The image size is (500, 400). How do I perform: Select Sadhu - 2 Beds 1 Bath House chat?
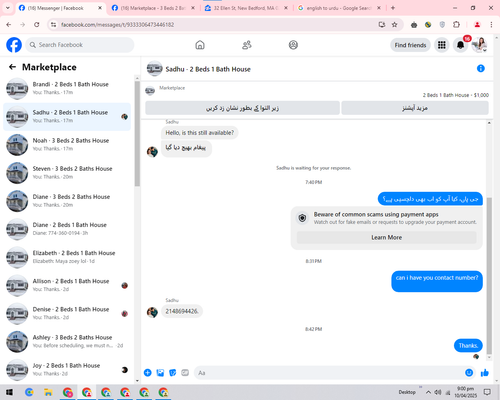point(67,117)
